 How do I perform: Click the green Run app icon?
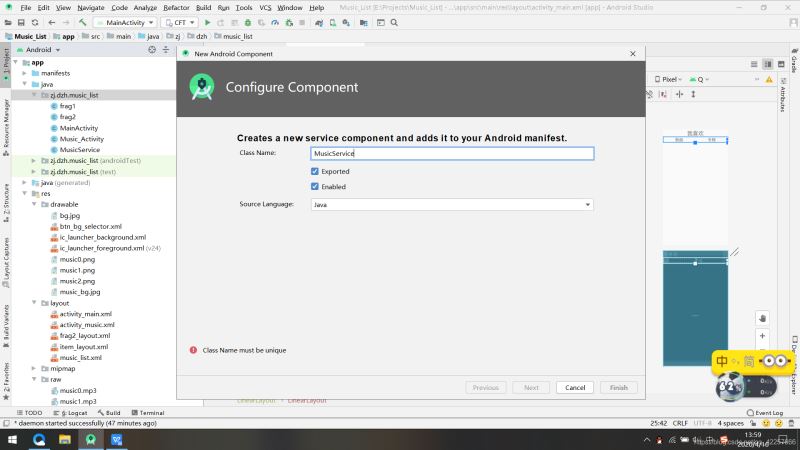click(x=208, y=22)
